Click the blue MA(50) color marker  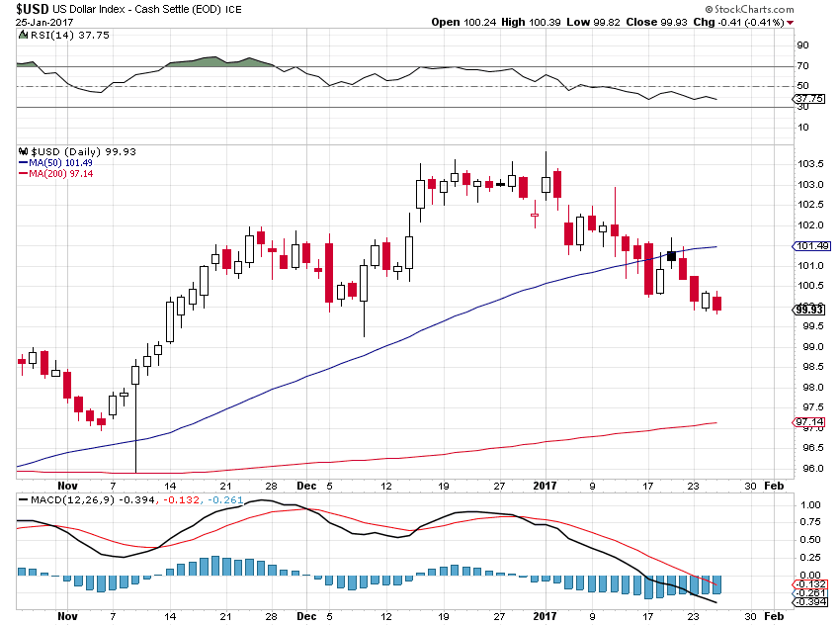pyautogui.click(x=23, y=163)
